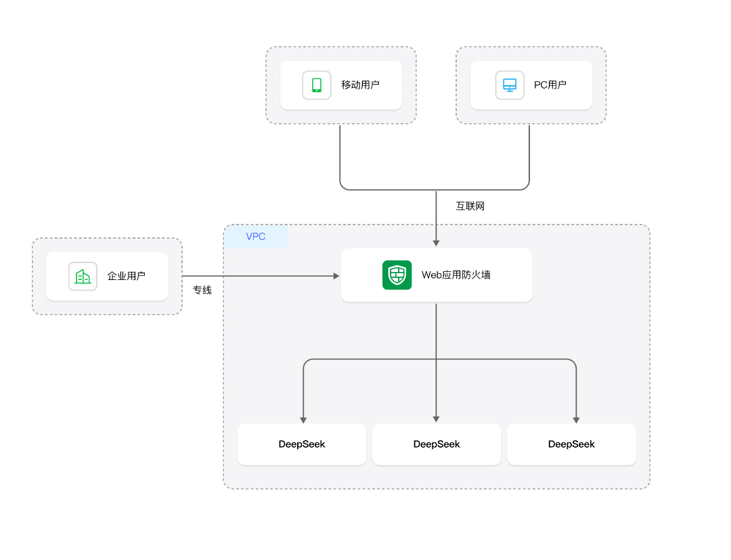This screenshot has height=560, width=731.
Task: Select the 企业用户 label
Action: click(127, 276)
